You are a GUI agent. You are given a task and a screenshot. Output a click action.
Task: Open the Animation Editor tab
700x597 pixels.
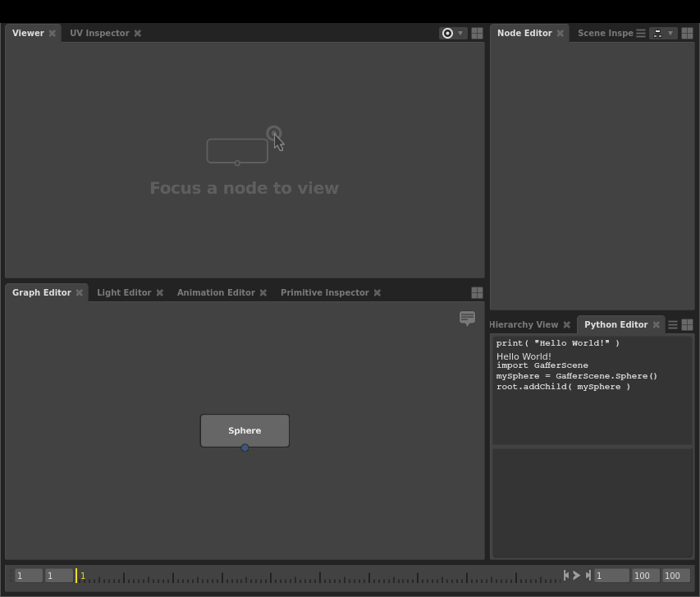tap(216, 293)
